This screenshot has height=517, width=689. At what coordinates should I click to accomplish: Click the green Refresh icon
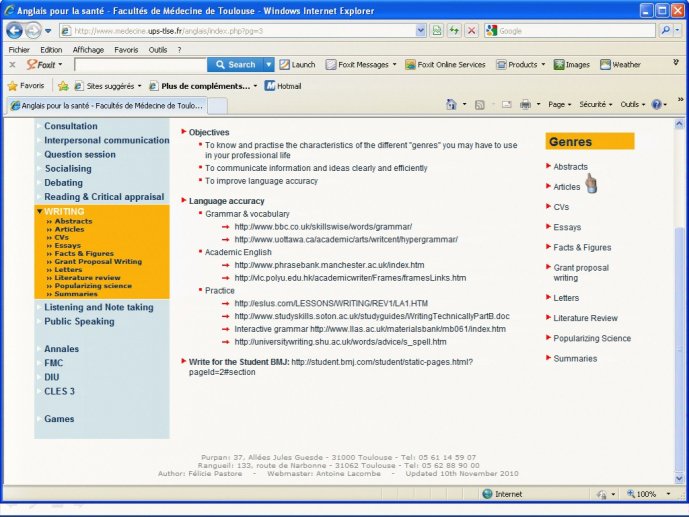tap(454, 31)
